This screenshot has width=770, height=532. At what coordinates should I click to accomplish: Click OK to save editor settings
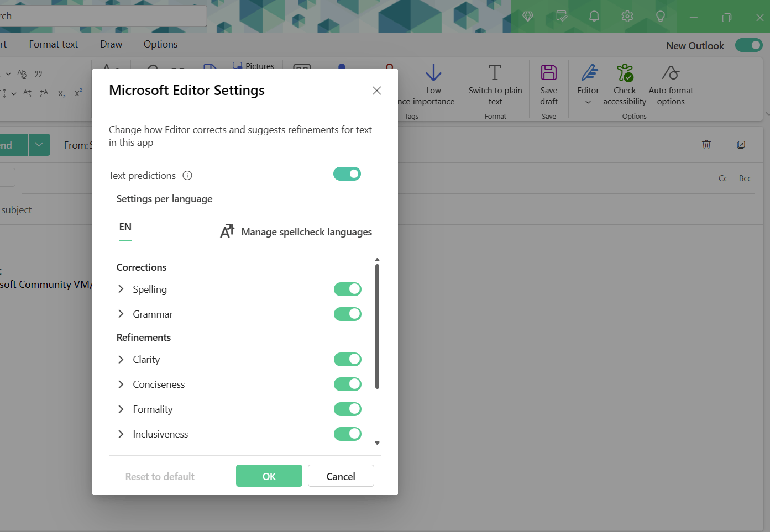269,476
